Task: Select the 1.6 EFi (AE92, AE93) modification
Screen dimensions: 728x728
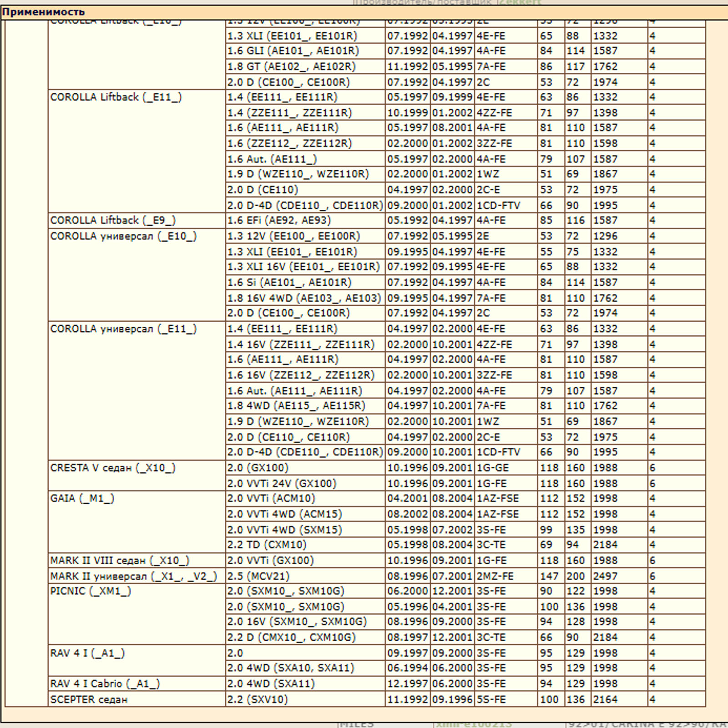Action: (x=279, y=221)
